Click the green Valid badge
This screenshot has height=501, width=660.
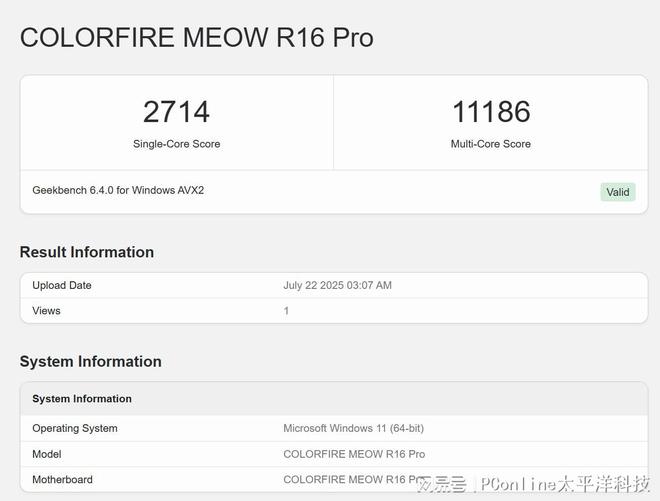pyautogui.click(x=617, y=192)
